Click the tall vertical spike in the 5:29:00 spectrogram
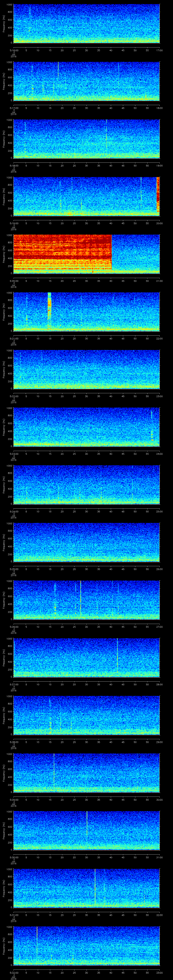This screenshot has width=173, height=980. click(x=54, y=771)
